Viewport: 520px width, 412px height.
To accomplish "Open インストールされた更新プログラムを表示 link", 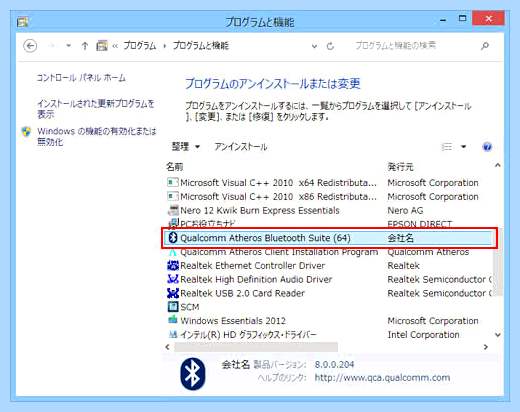I will coord(96,109).
